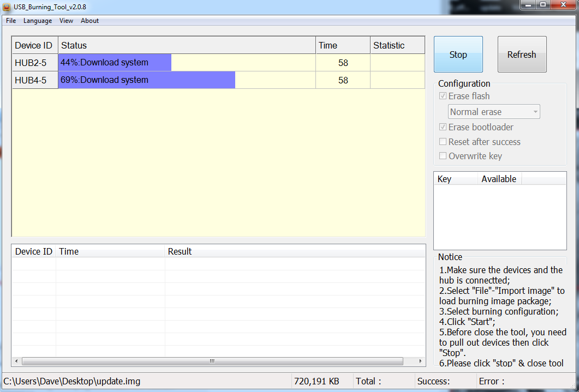579x392 pixels.
Task: Click the horizontal scrollbar left arrow
Action: point(16,361)
